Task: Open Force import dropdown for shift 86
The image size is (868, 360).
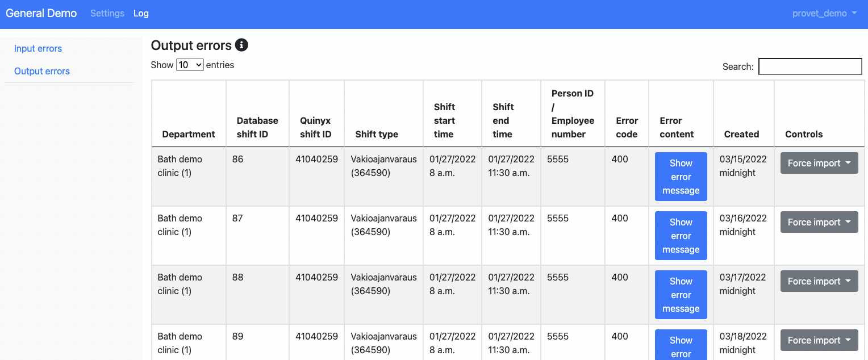Action: [819, 163]
